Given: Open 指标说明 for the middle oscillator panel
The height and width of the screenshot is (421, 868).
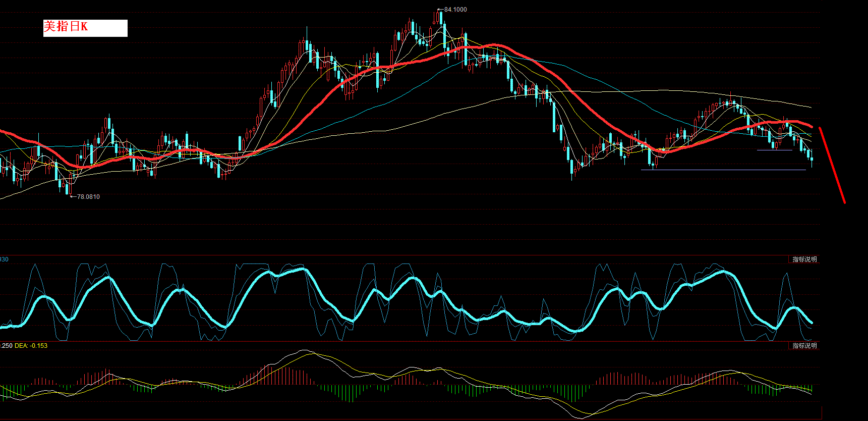Looking at the screenshot, I should coord(804,259).
